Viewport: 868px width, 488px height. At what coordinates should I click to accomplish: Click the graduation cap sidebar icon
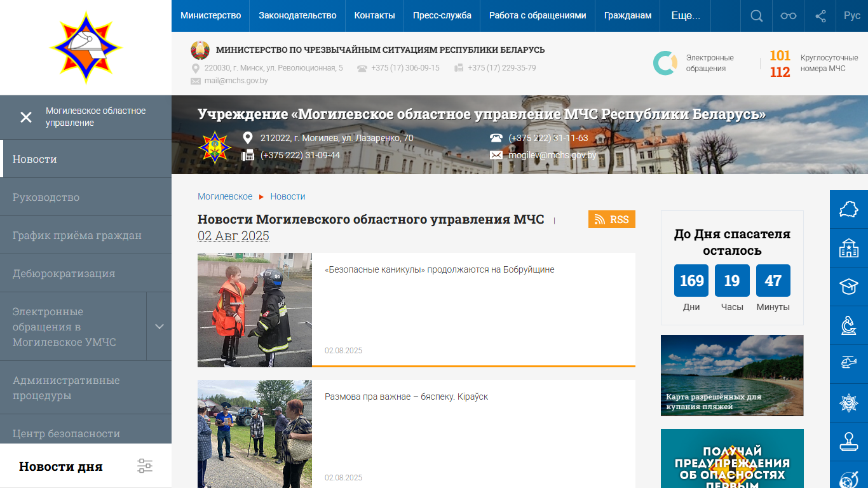pyautogui.click(x=848, y=286)
